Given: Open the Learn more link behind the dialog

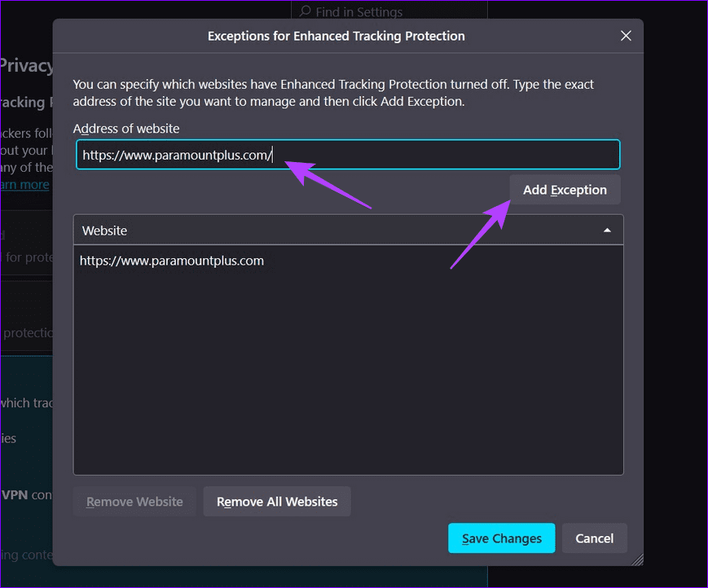Looking at the screenshot, I should tap(24, 185).
